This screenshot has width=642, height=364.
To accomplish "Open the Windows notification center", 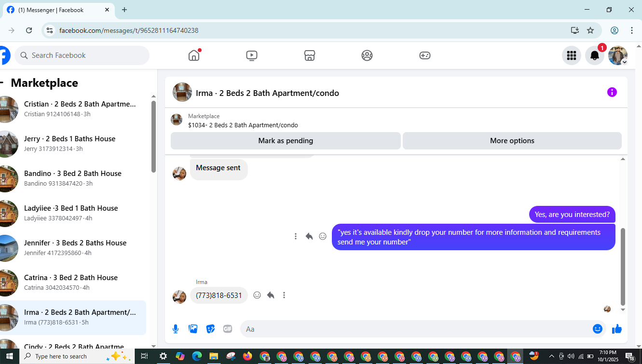I will point(630,356).
